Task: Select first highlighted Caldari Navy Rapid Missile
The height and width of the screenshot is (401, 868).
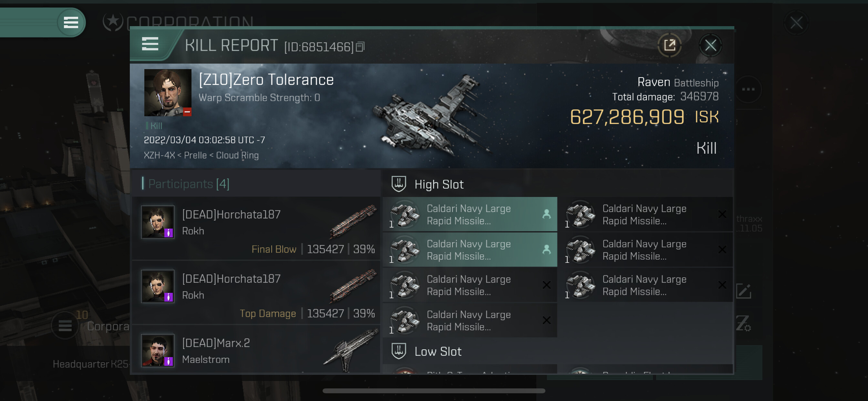Action: [470, 214]
